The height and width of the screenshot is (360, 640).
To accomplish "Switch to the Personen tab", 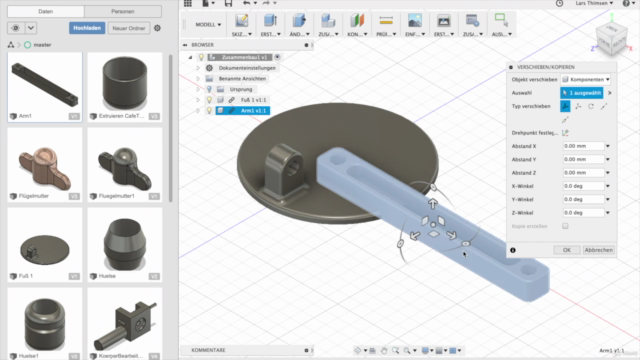I will [x=123, y=11].
